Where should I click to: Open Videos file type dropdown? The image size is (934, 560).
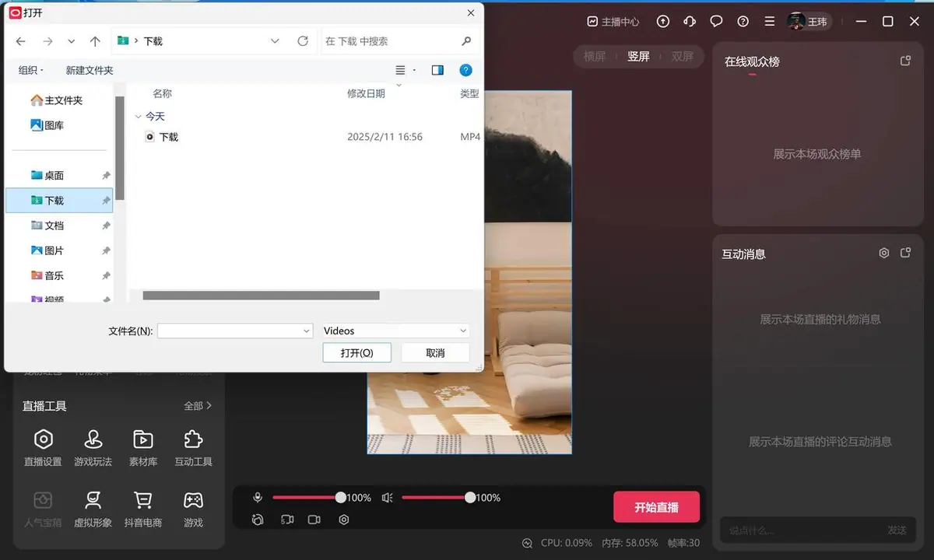[x=395, y=331]
